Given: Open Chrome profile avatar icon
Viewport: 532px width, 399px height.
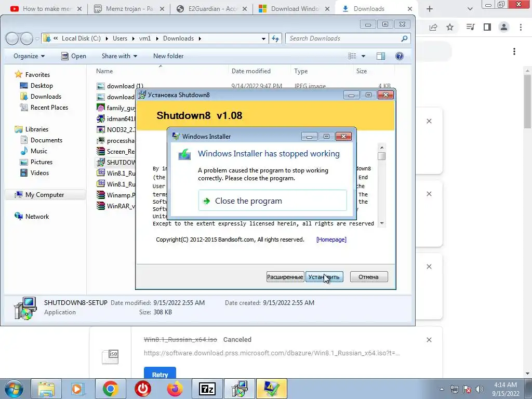Looking at the screenshot, I should [x=504, y=27].
